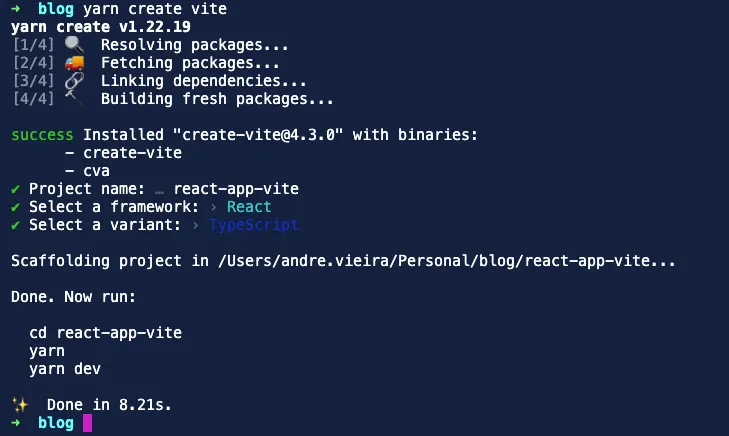The height and width of the screenshot is (436, 729).
Task: Click the green success label
Action: (x=42, y=135)
